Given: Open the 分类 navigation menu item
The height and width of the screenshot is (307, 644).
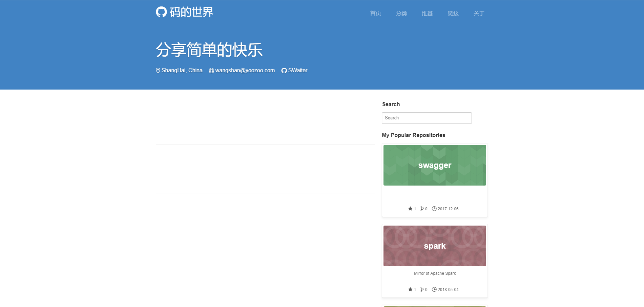Looking at the screenshot, I should coord(401,13).
